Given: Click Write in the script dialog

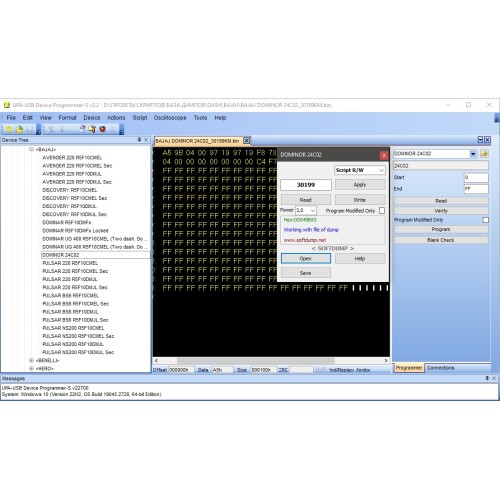Looking at the screenshot, I should (x=360, y=200).
